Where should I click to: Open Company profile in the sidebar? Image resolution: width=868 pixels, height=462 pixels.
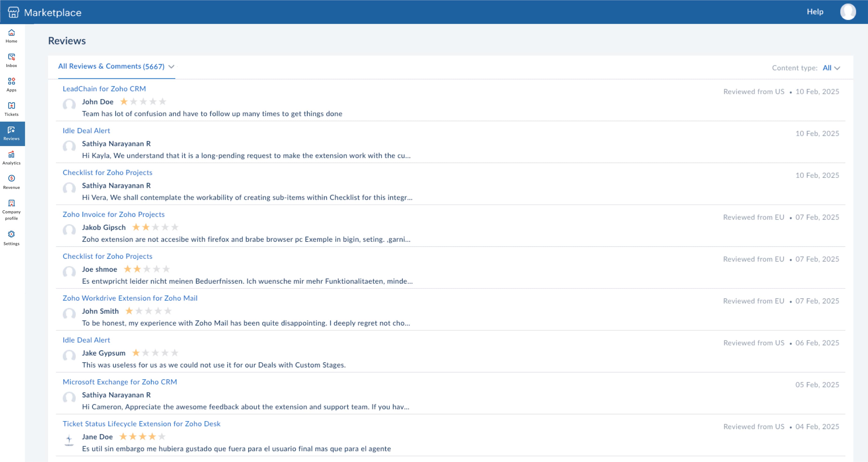[11, 210]
